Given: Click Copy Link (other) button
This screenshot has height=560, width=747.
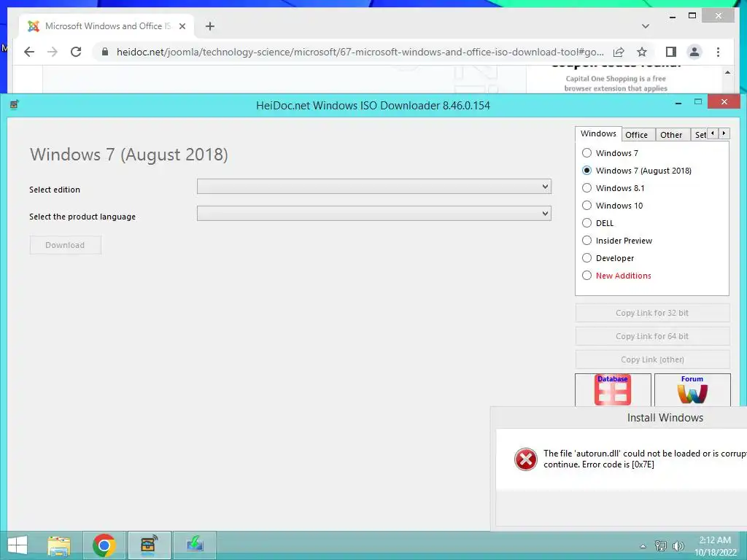Looking at the screenshot, I should click(x=652, y=359).
